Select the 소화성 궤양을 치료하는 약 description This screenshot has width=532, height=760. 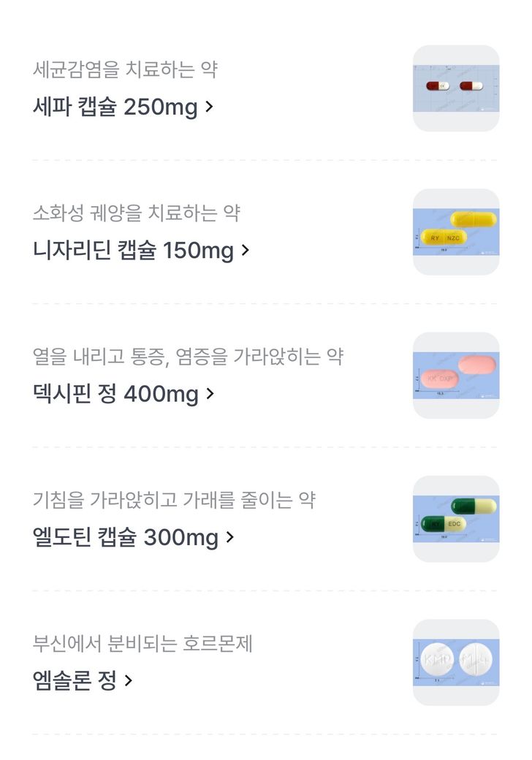pos(137,213)
